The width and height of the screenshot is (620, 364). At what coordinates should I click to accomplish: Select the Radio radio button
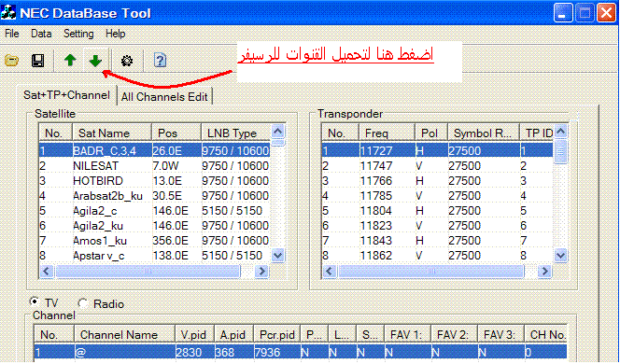click(x=83, y=303)
